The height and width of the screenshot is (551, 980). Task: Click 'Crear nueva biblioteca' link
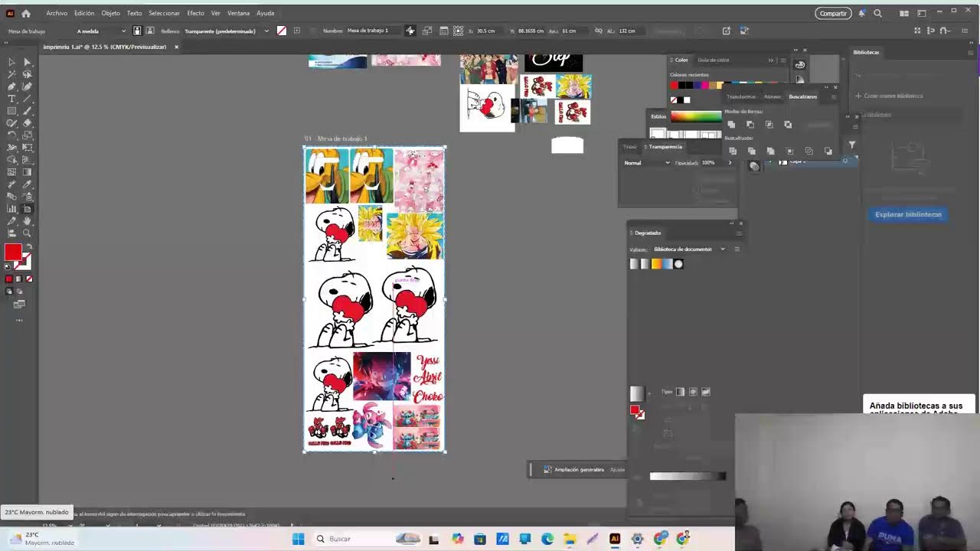click(x=889, y=96)
